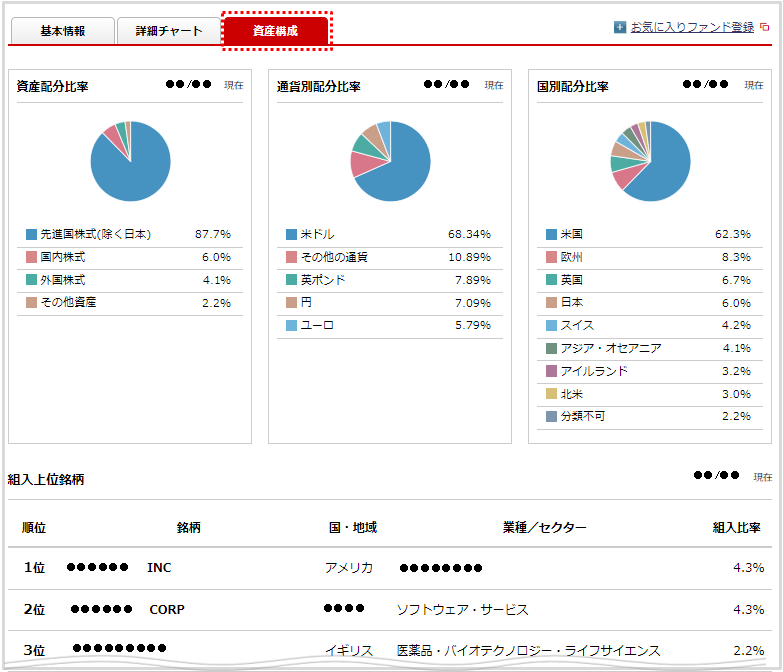Click the tan swatch for 円

[292, 303]
